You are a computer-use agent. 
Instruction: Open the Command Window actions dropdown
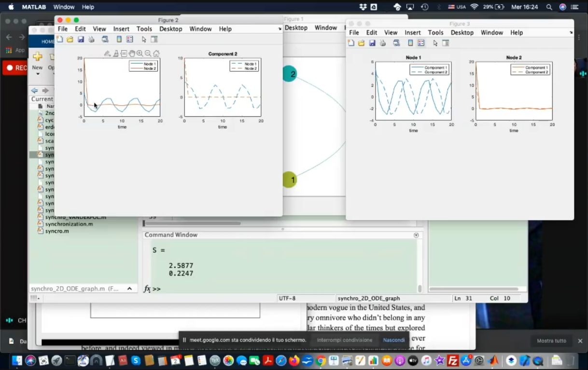pyautogui.click(x=416, y=235)
